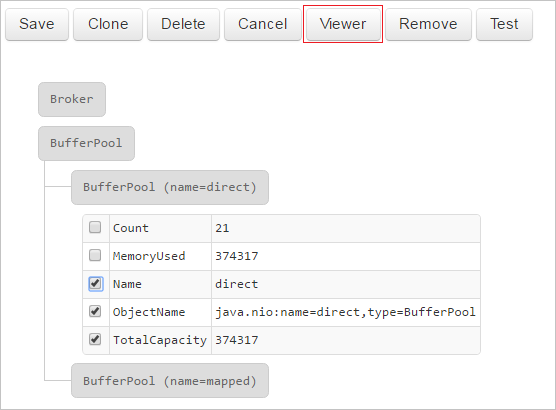The width and height of the screenshot is (556, 410).
Task: Click the Cancel button
Action: coord(262,24)
